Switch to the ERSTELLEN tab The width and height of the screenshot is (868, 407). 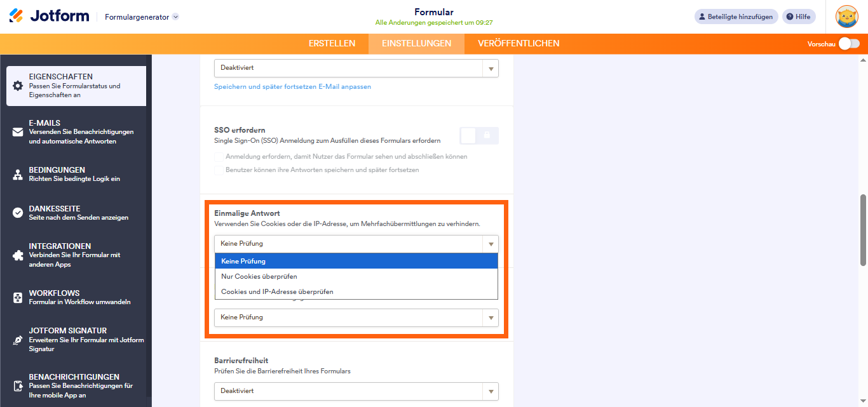[332, 44]
